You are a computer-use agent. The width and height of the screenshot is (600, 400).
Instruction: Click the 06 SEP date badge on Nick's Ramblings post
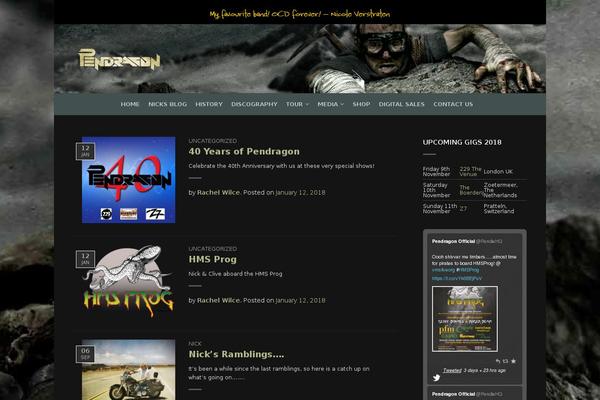tap(85, 353)
